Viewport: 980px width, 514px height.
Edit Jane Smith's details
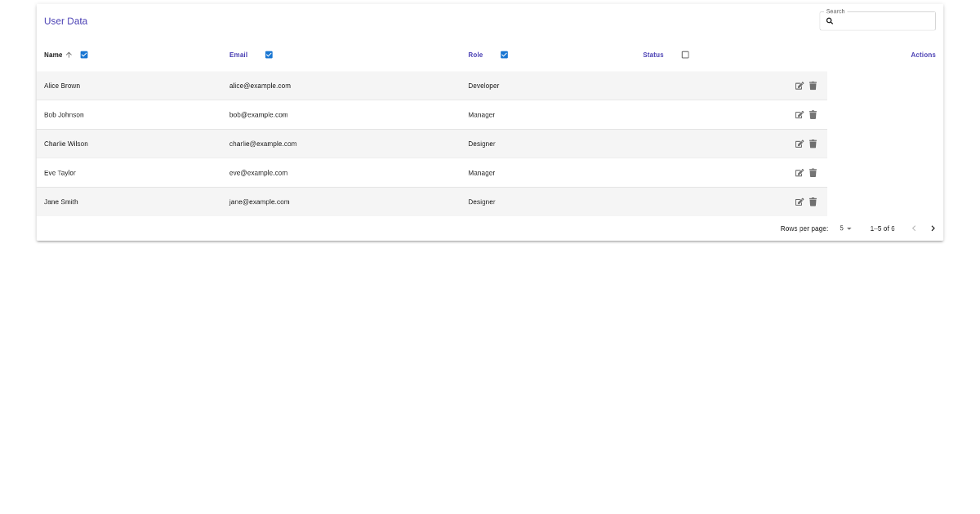coord(800,202)
